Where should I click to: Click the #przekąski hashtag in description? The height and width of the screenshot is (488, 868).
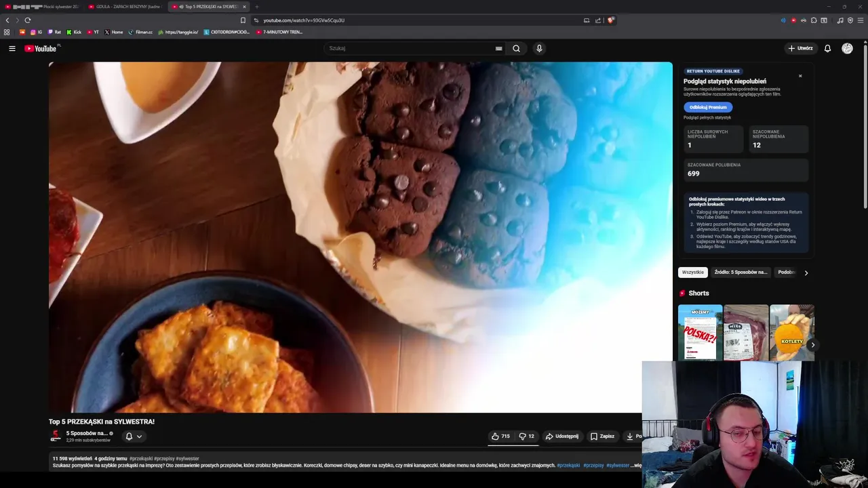(568, 466)
